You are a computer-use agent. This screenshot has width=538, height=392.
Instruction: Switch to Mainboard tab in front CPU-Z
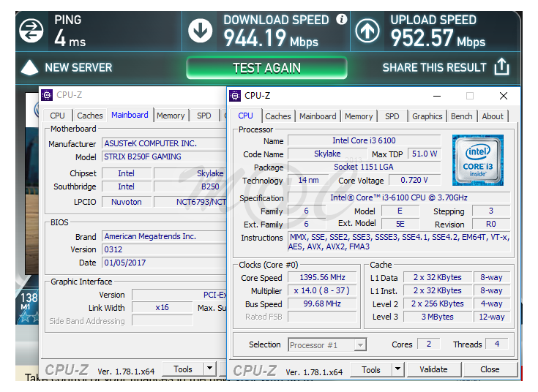tap(318, 116)
